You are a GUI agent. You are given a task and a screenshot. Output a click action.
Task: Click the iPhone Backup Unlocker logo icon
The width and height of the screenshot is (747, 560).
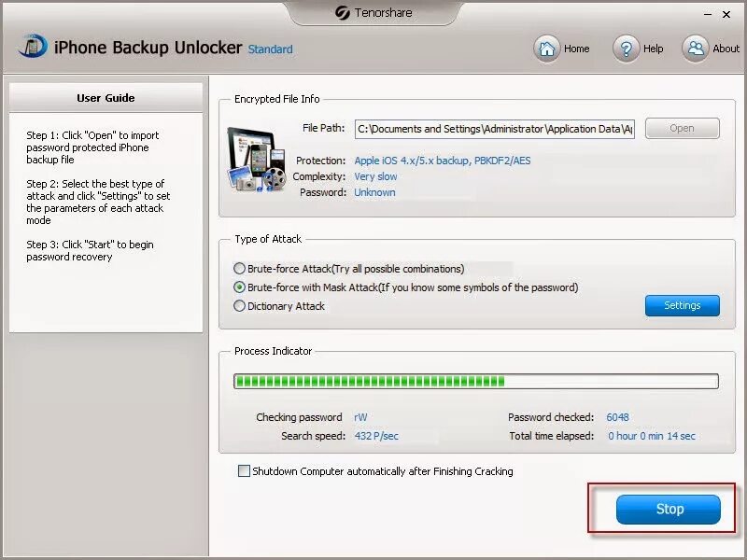(33, 46)
